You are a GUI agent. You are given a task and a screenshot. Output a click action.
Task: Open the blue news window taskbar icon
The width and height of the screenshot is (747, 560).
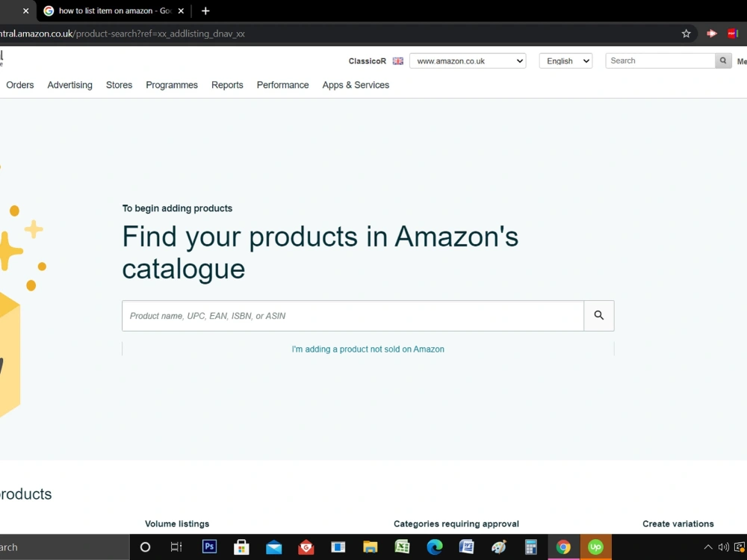point(338,547)
